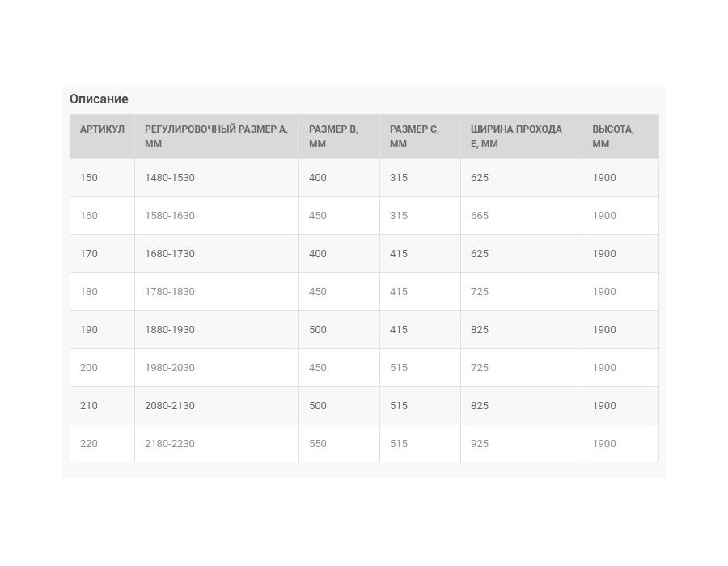Select passage width 925 cell
The height and width of the screenshot is (566, 728).
pos(521,444)
